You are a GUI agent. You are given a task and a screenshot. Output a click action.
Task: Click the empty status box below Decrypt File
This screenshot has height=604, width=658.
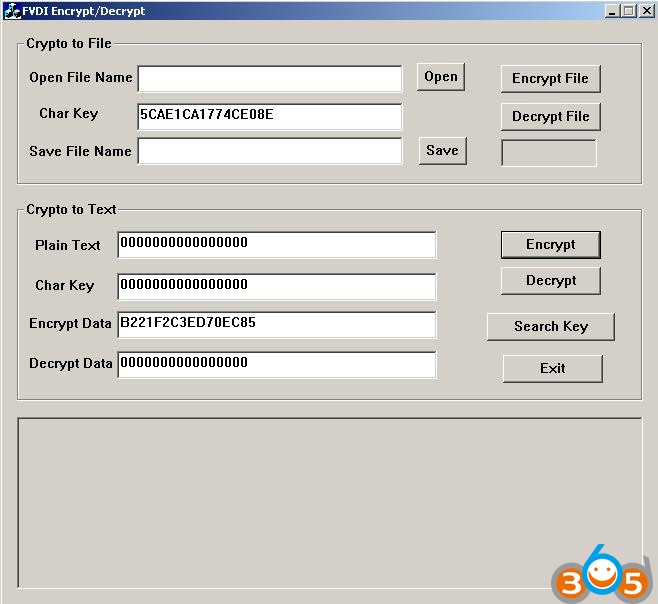click(549, 153)
